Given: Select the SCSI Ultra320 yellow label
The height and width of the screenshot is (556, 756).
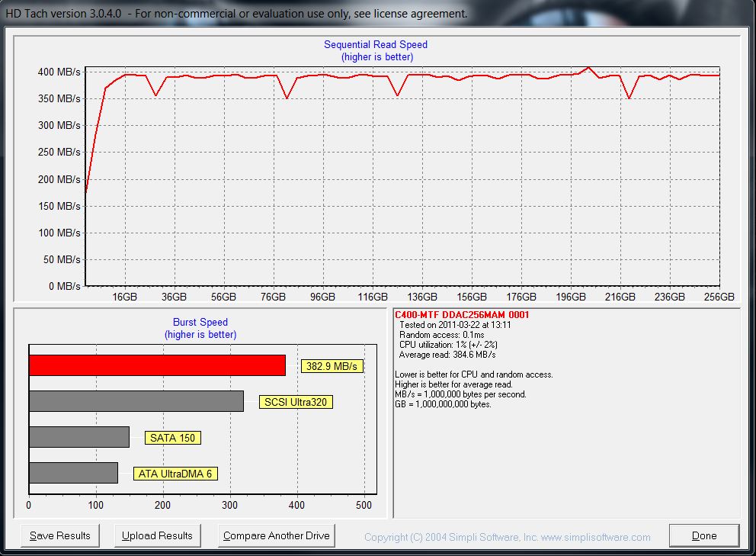Looking at the screenshot, I should pyautogui.click(x=296, y=402).
